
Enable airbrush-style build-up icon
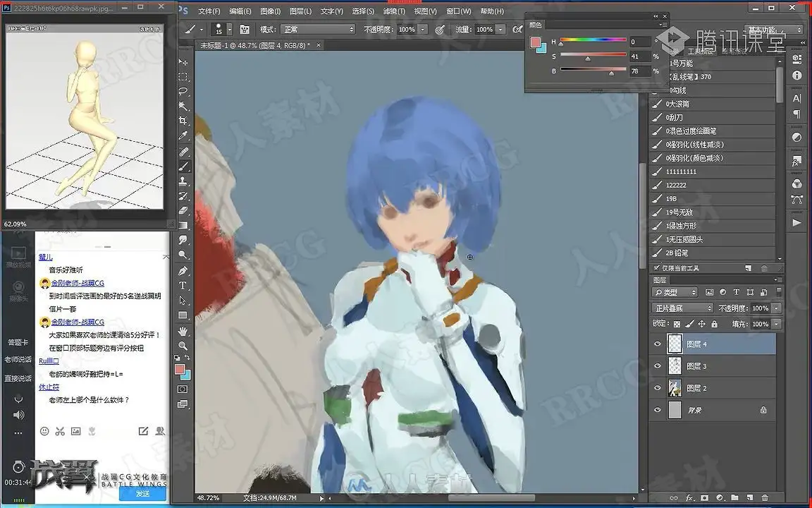(517, 30)
